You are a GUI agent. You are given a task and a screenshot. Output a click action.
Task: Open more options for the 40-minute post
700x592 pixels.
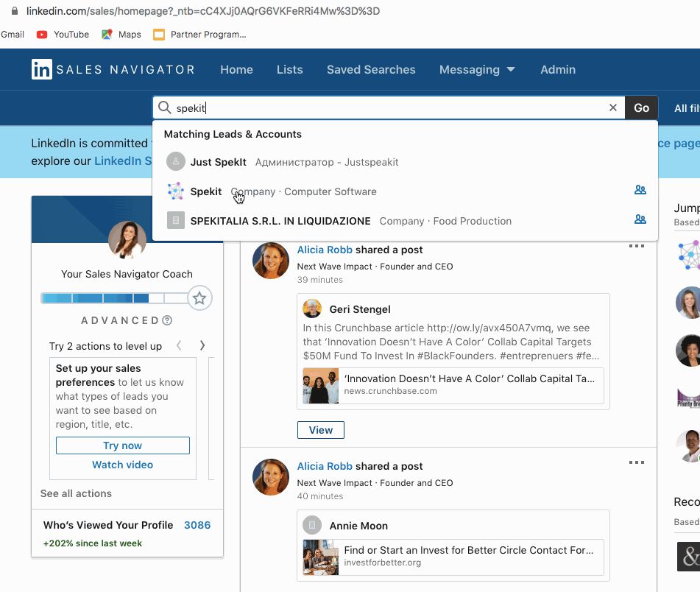tap(636, 462)
